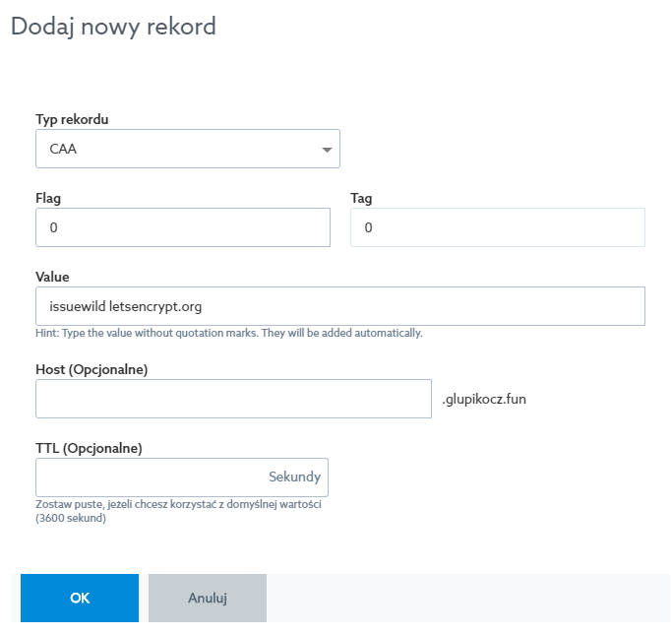Click the .glupikocz.fun domain suffix
Image resolution: width=672 pixels, height=635 pixels.
(x=484, y=400)
